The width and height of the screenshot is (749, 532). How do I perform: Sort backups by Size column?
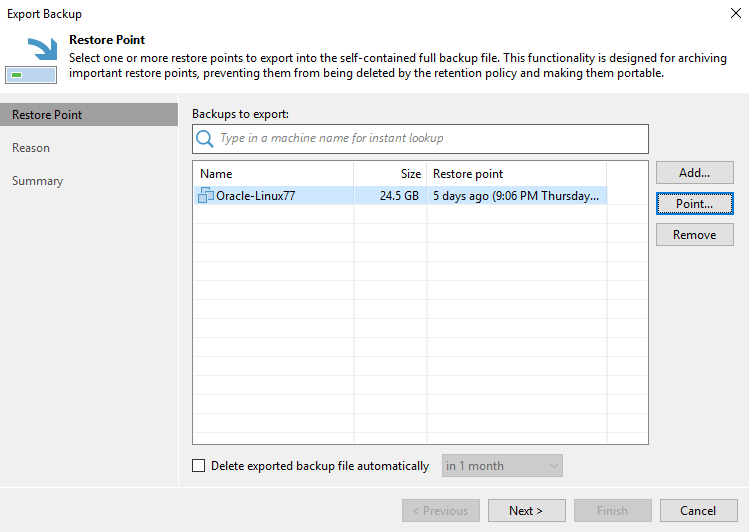(x=390, y=174)
